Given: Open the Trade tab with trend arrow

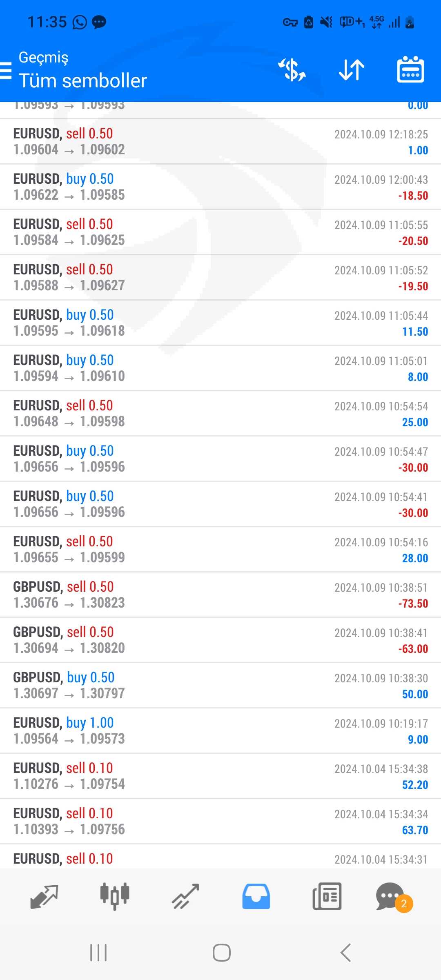Looking at the screenshot, I should point(185,896).
